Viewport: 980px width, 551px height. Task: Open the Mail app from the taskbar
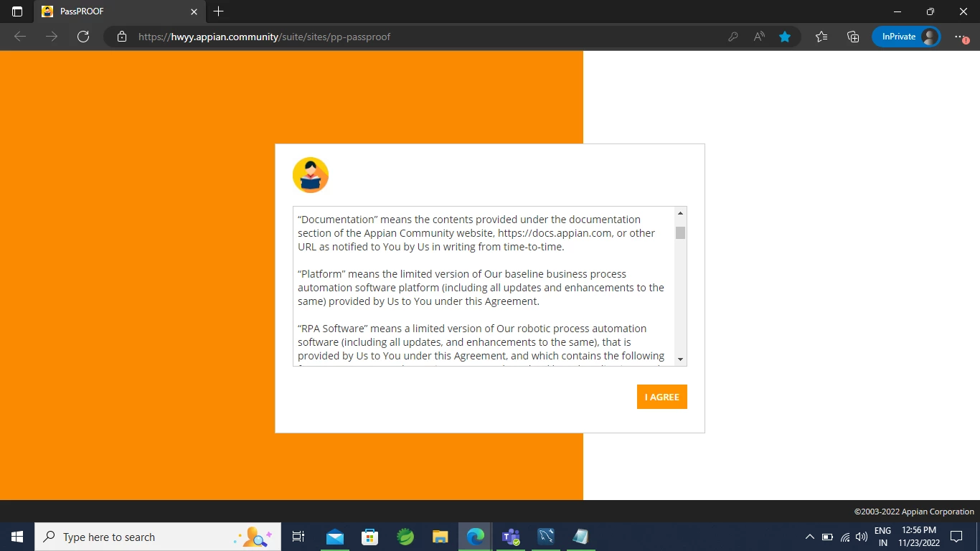[335, 537]
